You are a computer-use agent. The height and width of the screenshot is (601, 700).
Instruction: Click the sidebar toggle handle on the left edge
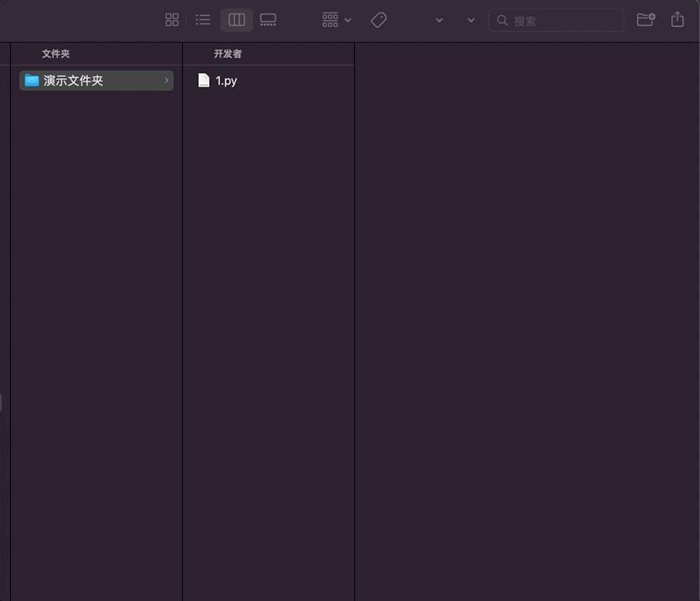click(x=3, y=402)
